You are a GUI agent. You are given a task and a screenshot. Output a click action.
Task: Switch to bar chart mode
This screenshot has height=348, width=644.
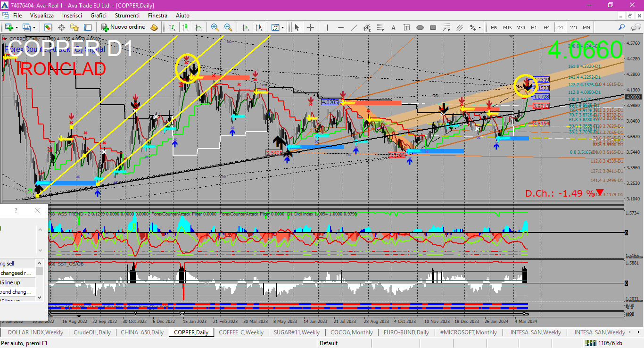tap(173, 27)
